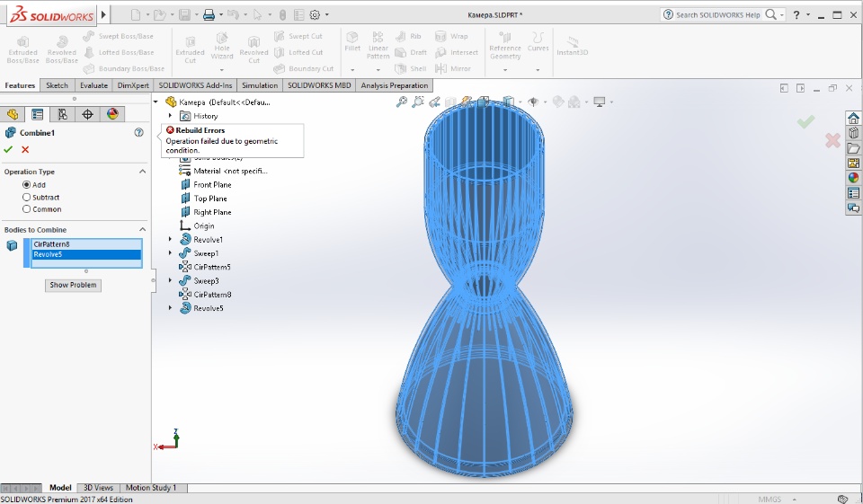Click the Zoom to Fit magnifier icon

coord(402,102)
